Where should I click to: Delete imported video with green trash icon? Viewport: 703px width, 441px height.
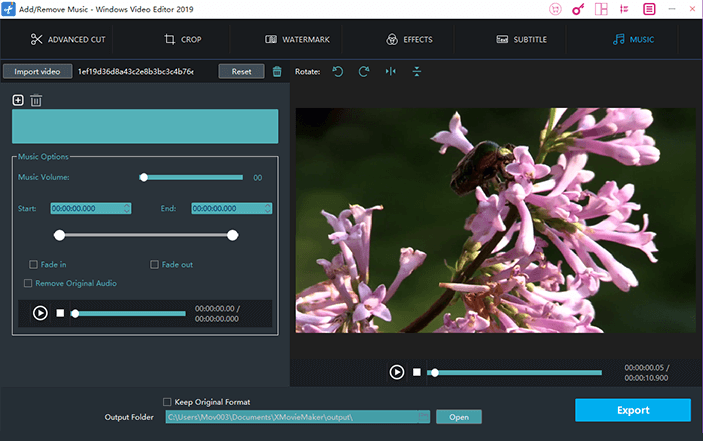click(277, 72)
